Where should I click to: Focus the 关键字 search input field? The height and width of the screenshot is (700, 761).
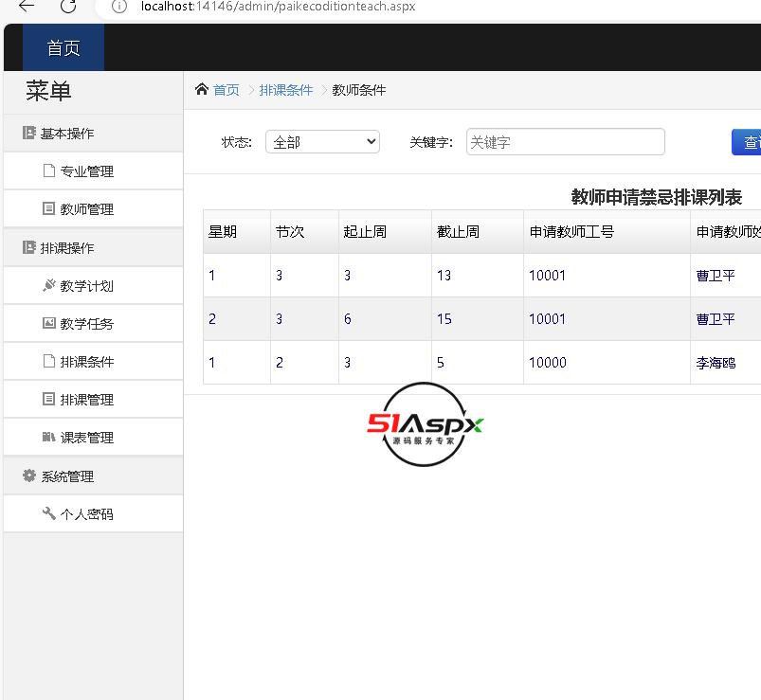click(x=565, y=142)
